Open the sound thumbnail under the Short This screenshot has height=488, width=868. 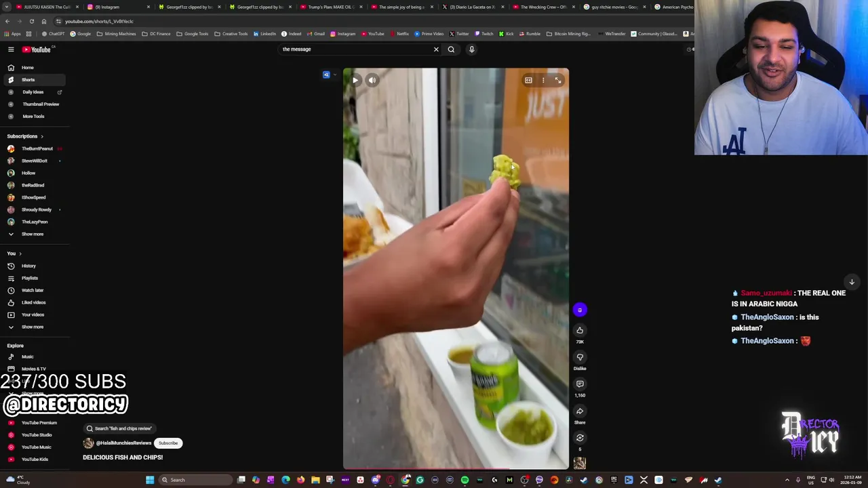pyautogui.click(x=580, y=463)
